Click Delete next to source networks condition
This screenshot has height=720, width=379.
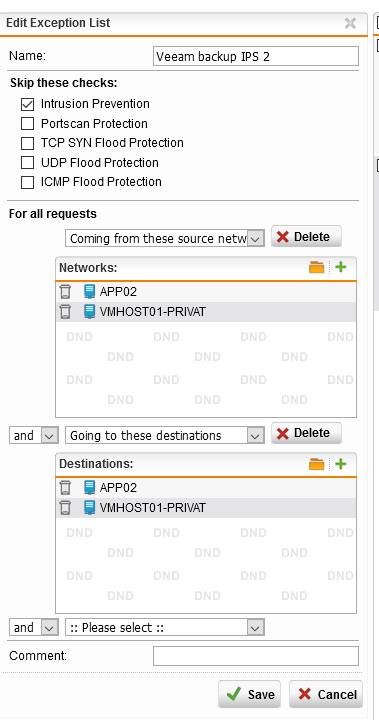pos(306,236)
